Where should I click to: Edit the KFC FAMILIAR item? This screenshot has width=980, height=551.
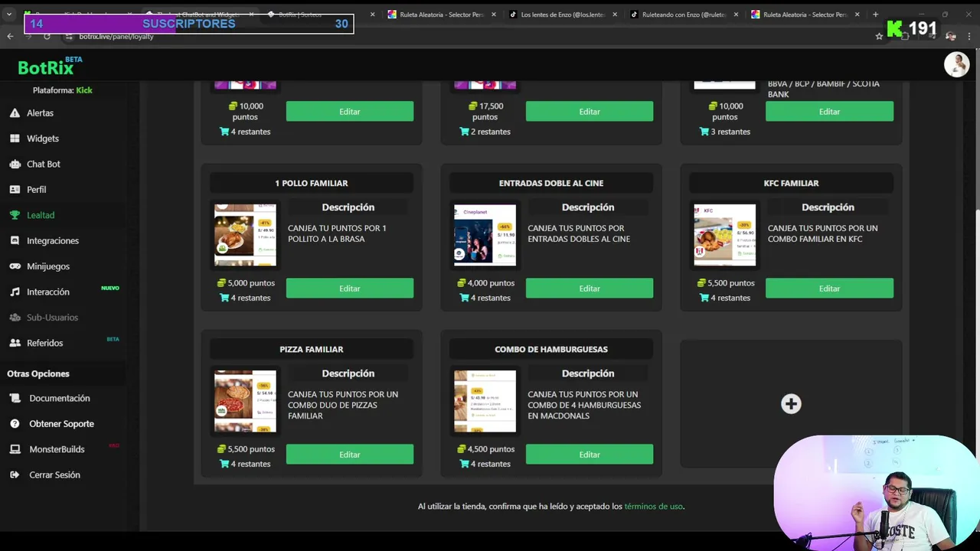point(829,289)
